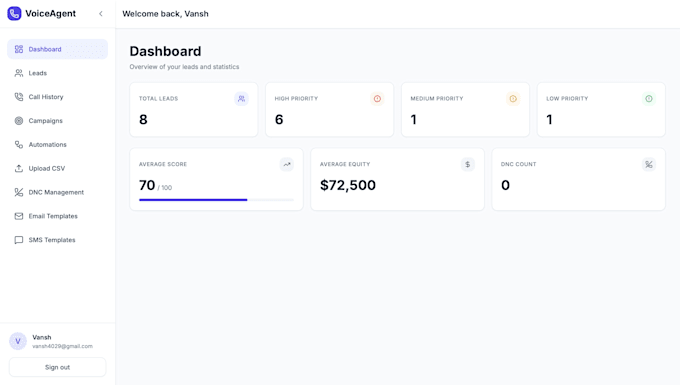Click the LOW PRIORITY card label
Image resolution: width=680 pixels, height=385 pixels.
567,99
